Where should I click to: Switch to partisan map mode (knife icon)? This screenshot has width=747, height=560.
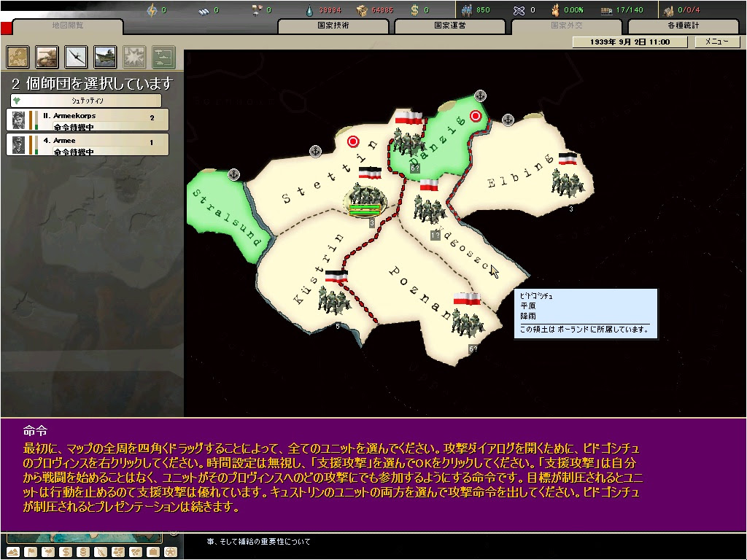[101, 552]
